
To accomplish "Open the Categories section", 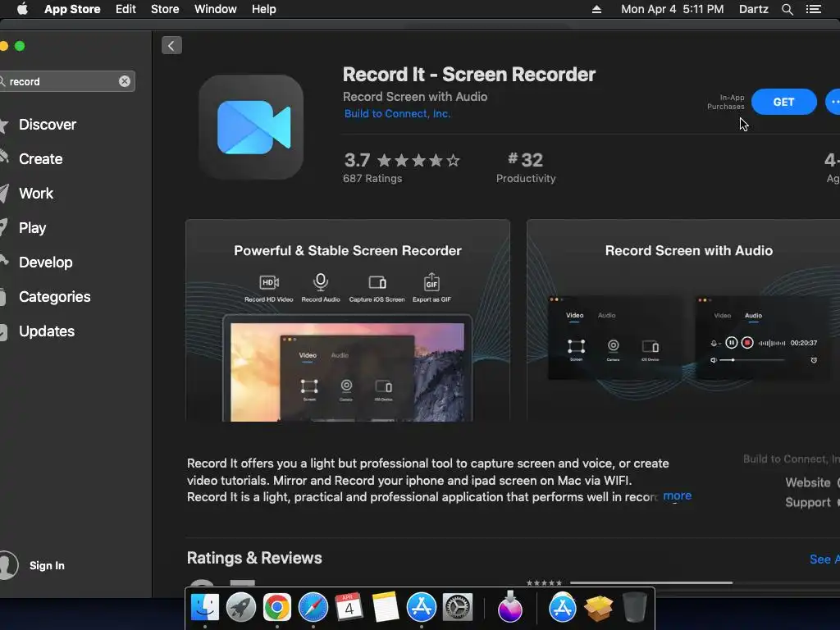I will [x=55, y=297].
